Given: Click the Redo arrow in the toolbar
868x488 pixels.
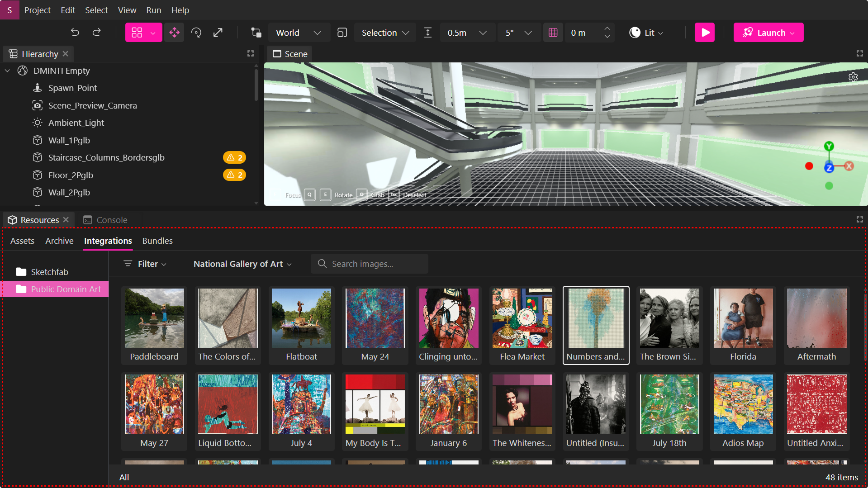Looking at the screenshot, I should pos(96,32).
